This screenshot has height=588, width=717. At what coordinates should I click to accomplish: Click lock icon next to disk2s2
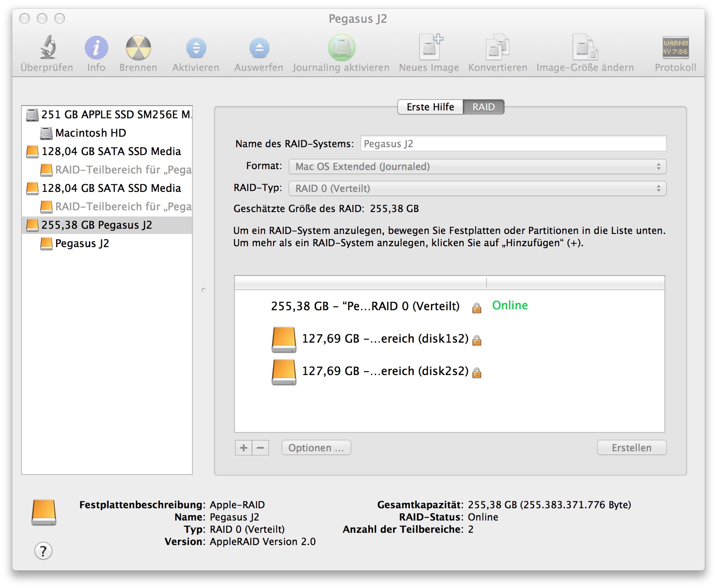click(x=477, y=373)
